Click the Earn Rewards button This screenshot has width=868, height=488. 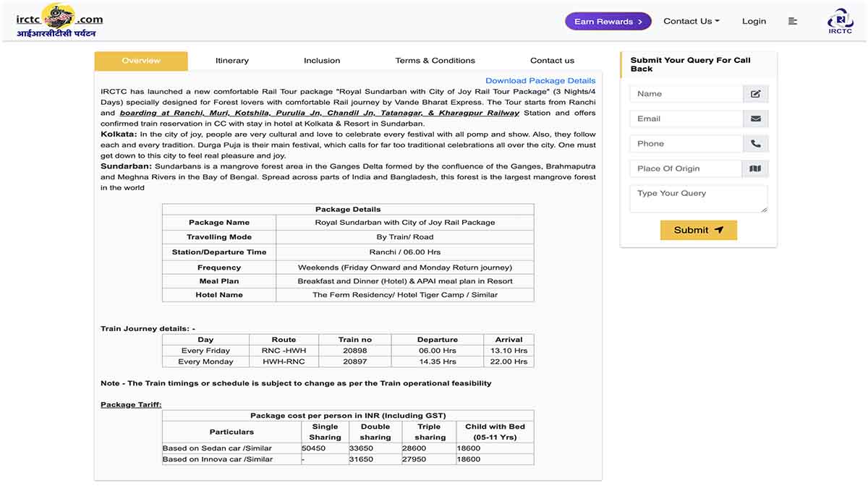click(608, 21)
